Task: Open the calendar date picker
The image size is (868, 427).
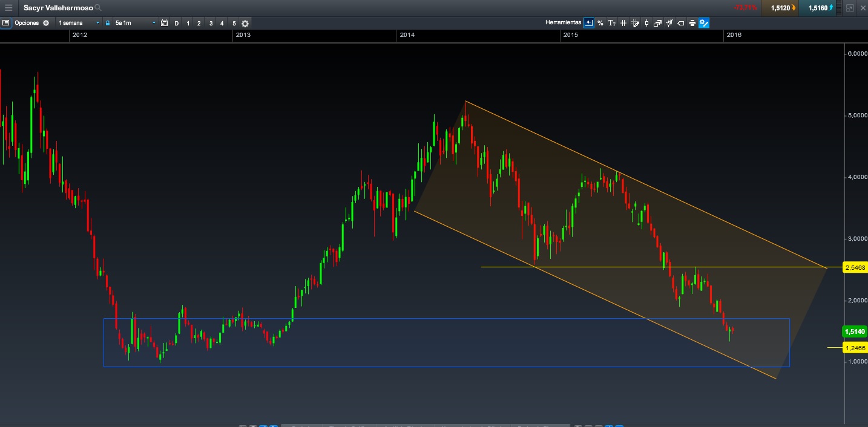Action: (x=164, y=23)
